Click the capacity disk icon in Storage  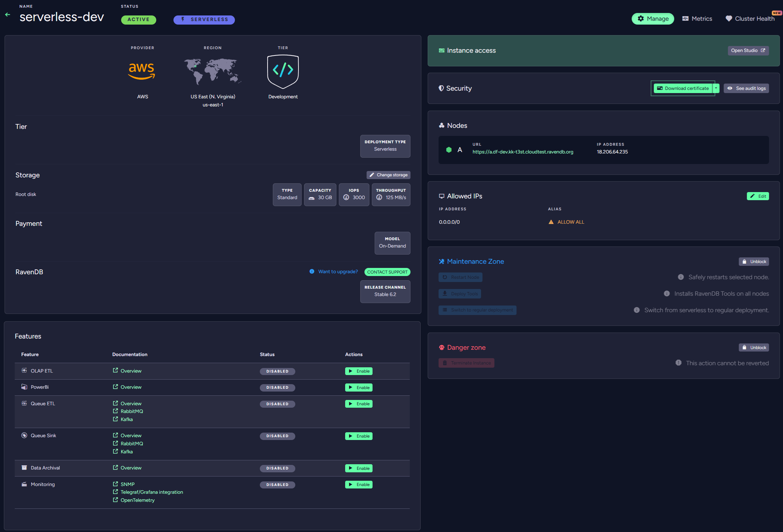(x=311, y=198)
